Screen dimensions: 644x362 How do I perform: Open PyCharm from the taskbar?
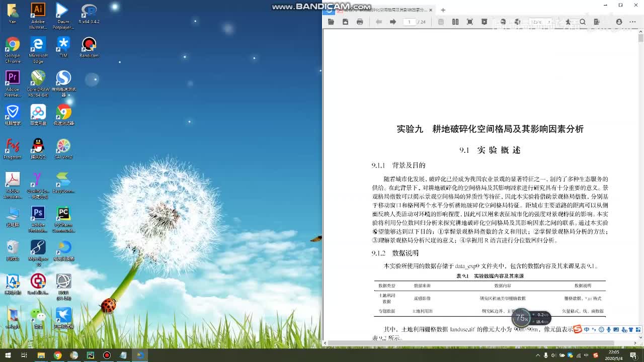coord(91,355)
